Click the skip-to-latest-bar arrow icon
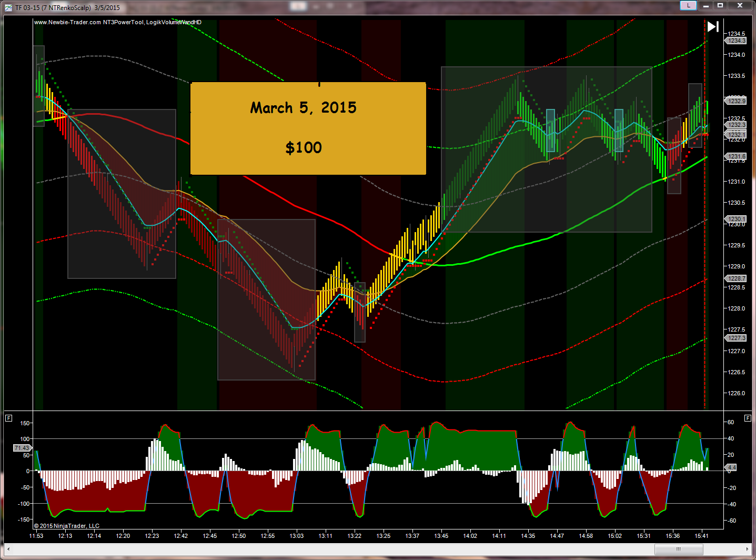This screenshot has height=560, width=756. [x=713, y=27]
